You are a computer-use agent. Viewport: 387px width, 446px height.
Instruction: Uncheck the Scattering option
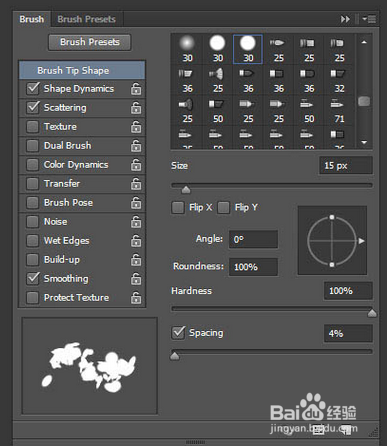(x=33, y=107)
